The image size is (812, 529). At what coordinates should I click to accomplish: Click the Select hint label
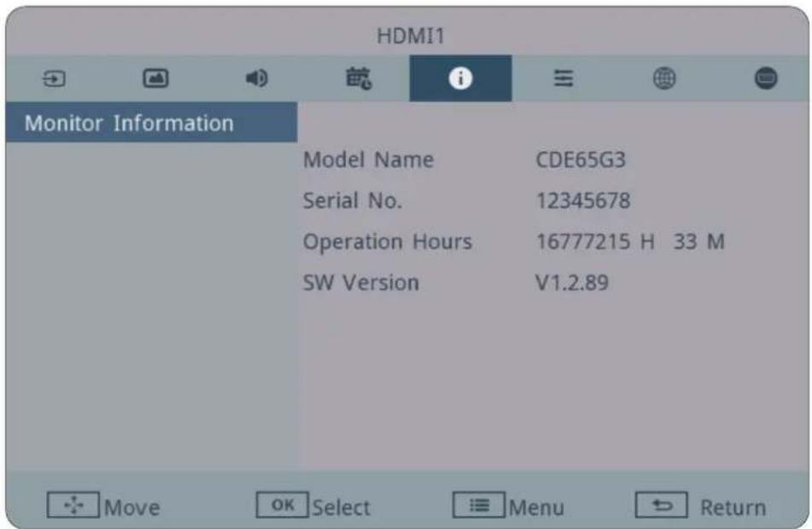pyautogui.click(x=342, y=508)
